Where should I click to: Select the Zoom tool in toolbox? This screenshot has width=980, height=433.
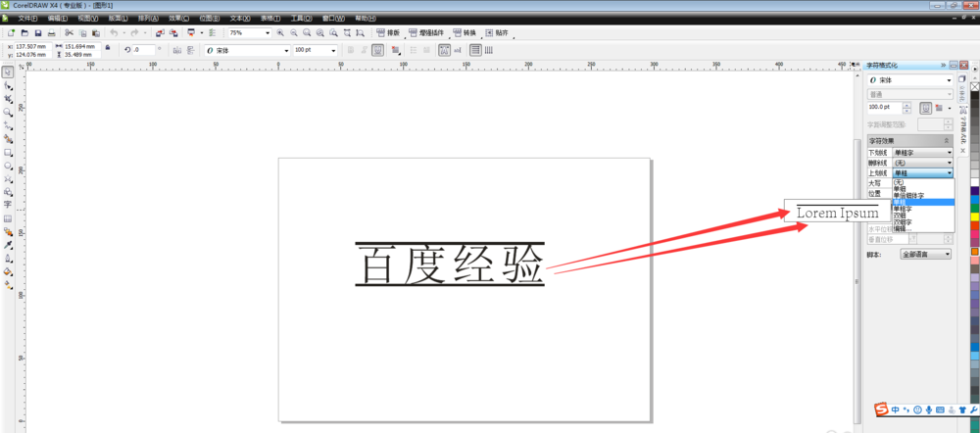[x=8, y=113]
